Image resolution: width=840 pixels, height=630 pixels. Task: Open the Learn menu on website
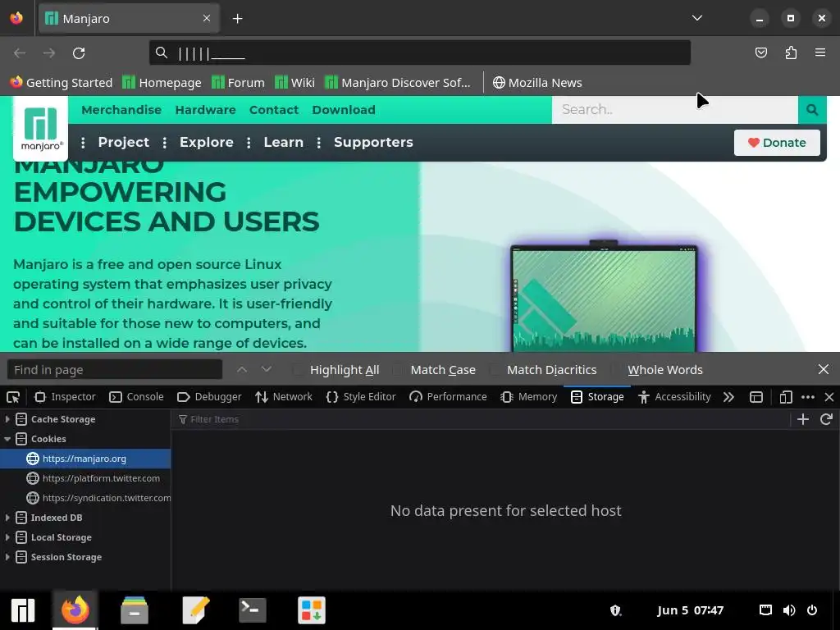[x=283, y=143]
